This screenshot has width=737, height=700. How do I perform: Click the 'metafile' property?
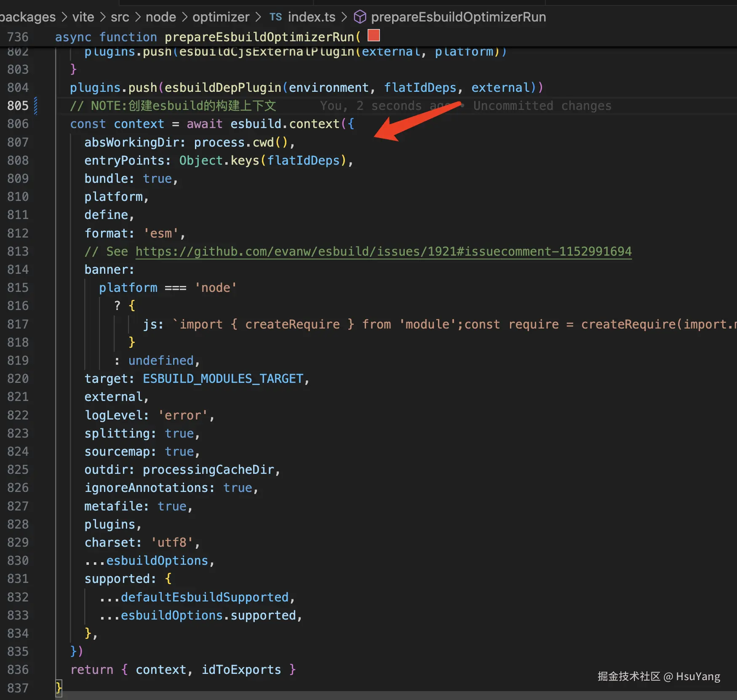114,506
